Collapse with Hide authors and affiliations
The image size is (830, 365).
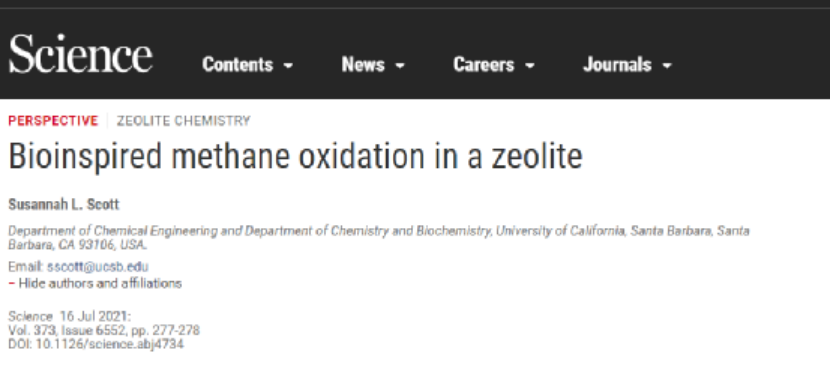[100, 284]
